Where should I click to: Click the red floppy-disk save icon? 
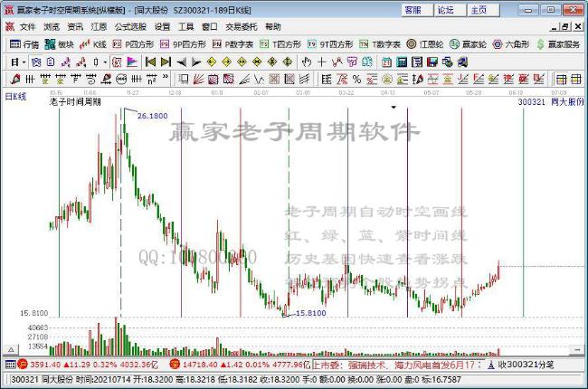point(432,62)
